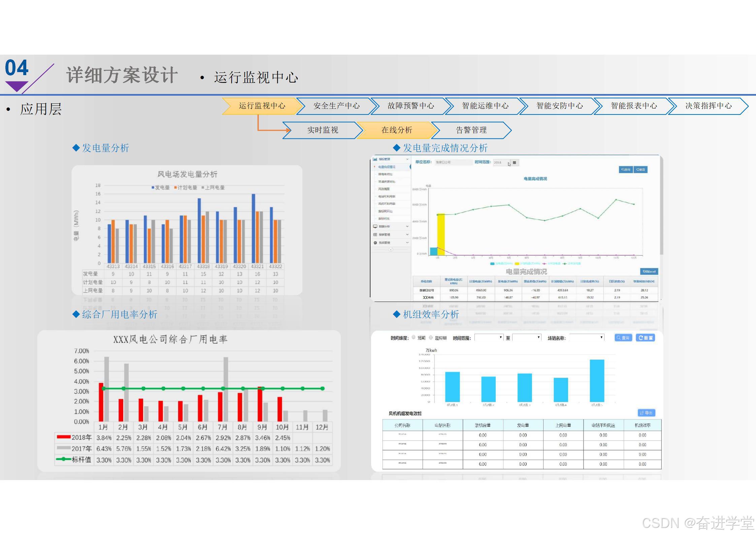Click the 导出 button above the efficiency table

tap(646, 413)
